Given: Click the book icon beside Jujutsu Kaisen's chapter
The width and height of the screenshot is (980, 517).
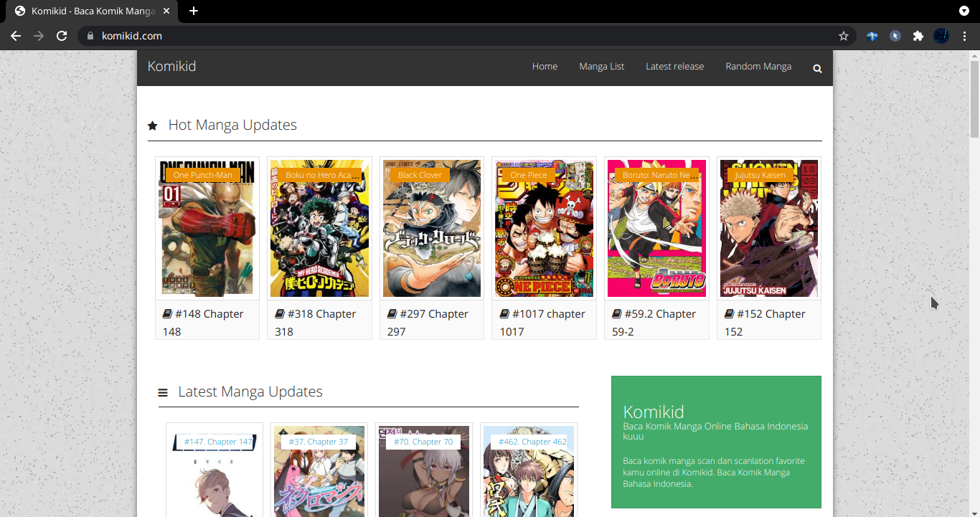Looking at the screenshot, I should point(728,313).
